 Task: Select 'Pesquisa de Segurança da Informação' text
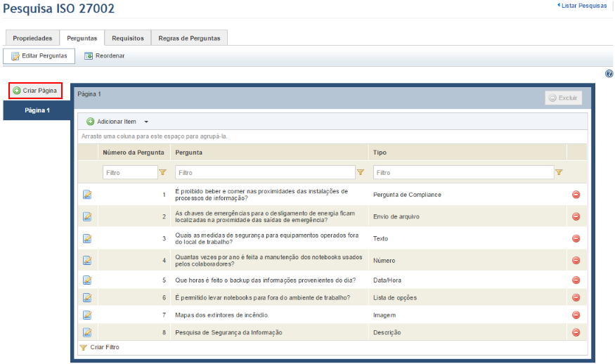coord(228,332)
